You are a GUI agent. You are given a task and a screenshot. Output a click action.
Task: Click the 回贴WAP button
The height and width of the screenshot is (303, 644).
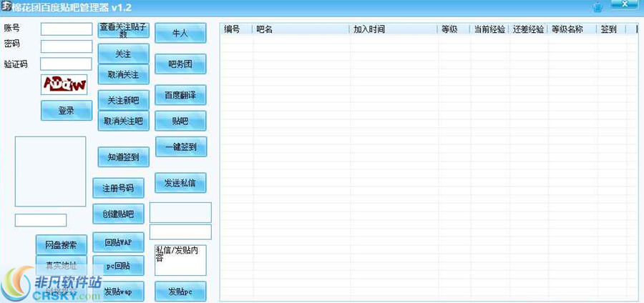[118, 242]
